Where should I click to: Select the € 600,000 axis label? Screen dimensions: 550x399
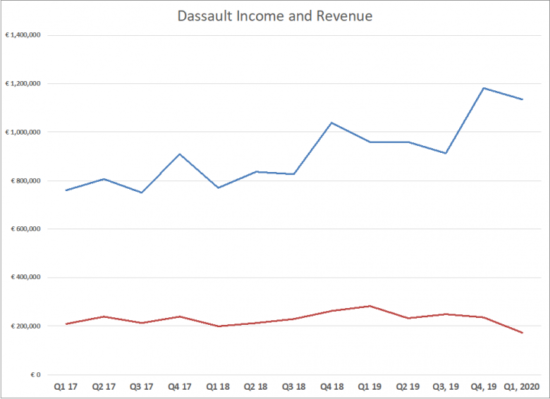coord(26,229)
